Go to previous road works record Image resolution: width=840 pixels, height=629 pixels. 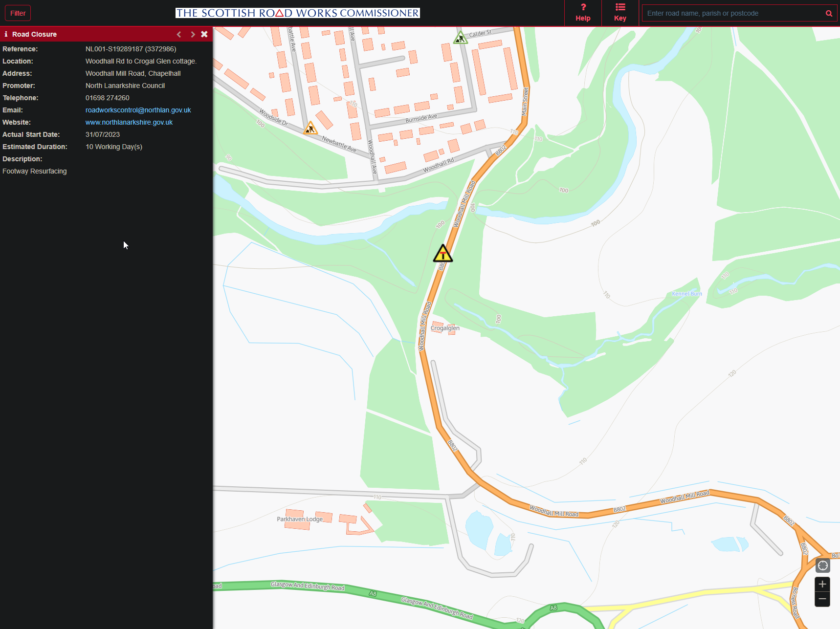coord(179,34)
